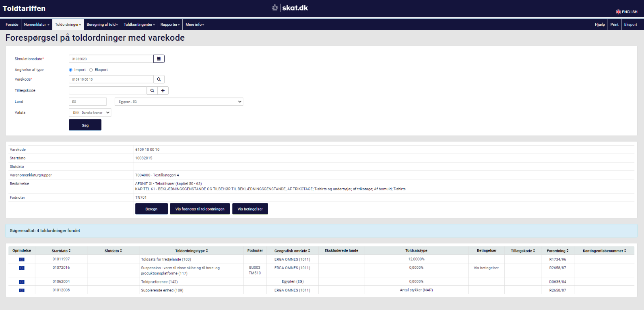Click the Startdato value 10032015
This screenshot has height=310, width=644.
144,158
